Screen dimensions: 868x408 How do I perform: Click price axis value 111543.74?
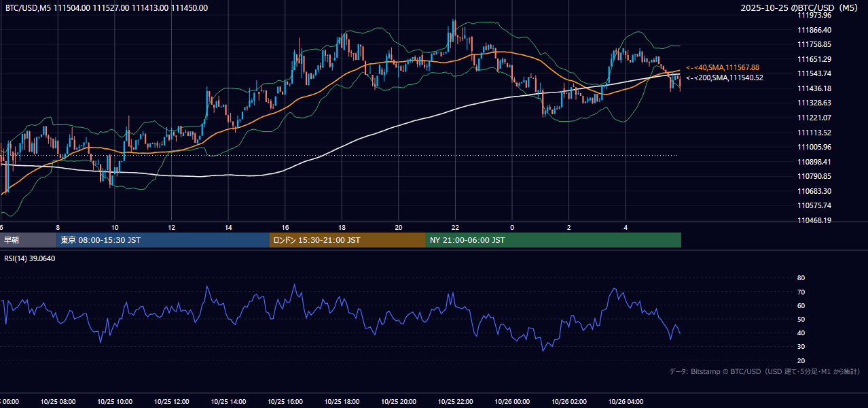[814, 73]
